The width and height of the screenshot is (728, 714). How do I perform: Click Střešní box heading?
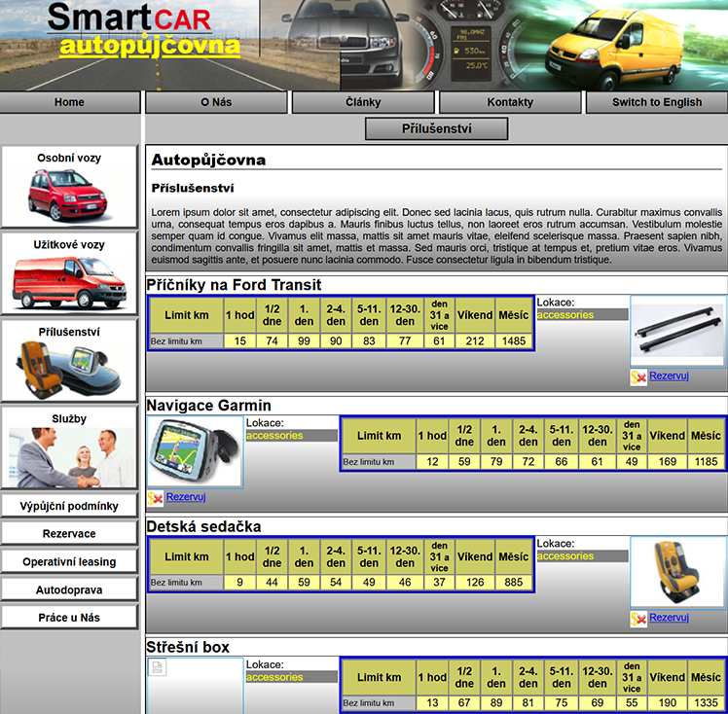coord(188,647)
